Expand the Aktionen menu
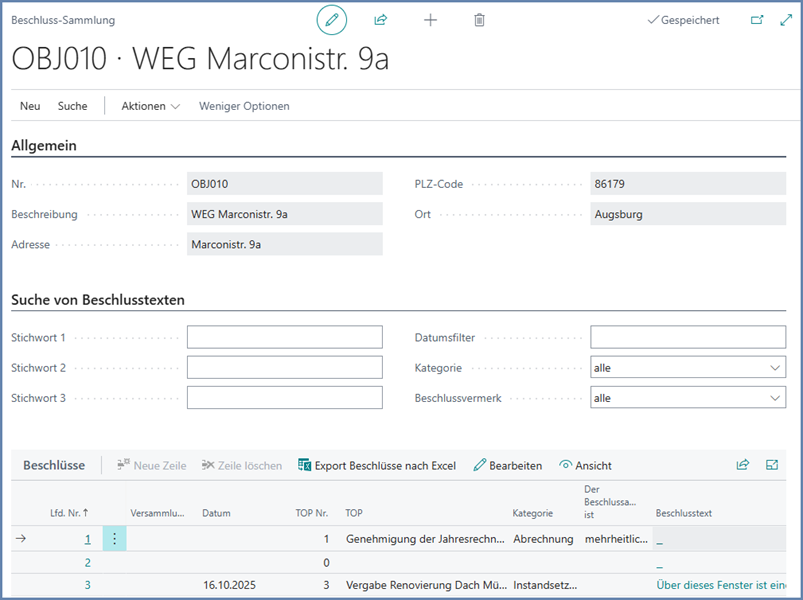 tap(150, 106)
